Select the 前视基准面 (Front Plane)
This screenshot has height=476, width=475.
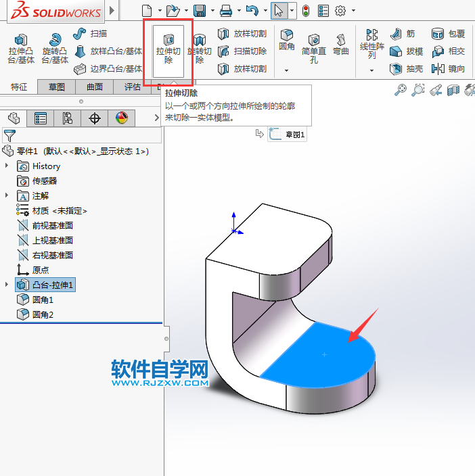point(45,226)
